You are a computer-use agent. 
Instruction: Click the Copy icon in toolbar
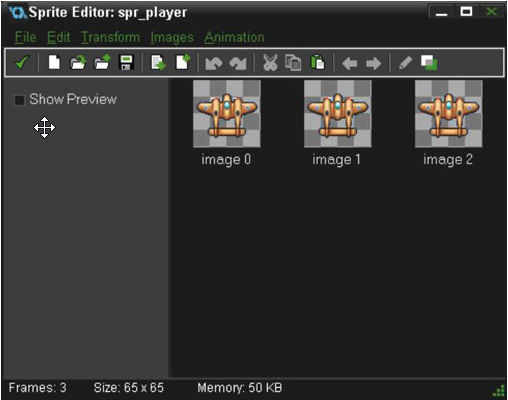[293, 63]
